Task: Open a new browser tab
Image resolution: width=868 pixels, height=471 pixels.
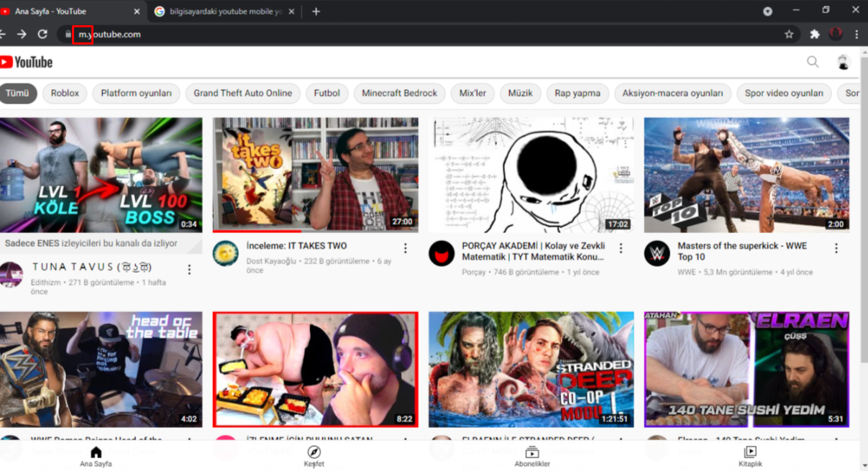Action: tap(316, 12)
